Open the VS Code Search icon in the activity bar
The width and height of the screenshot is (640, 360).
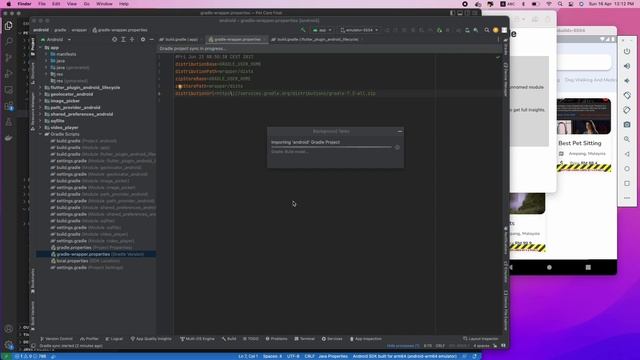tap(9, 42)
